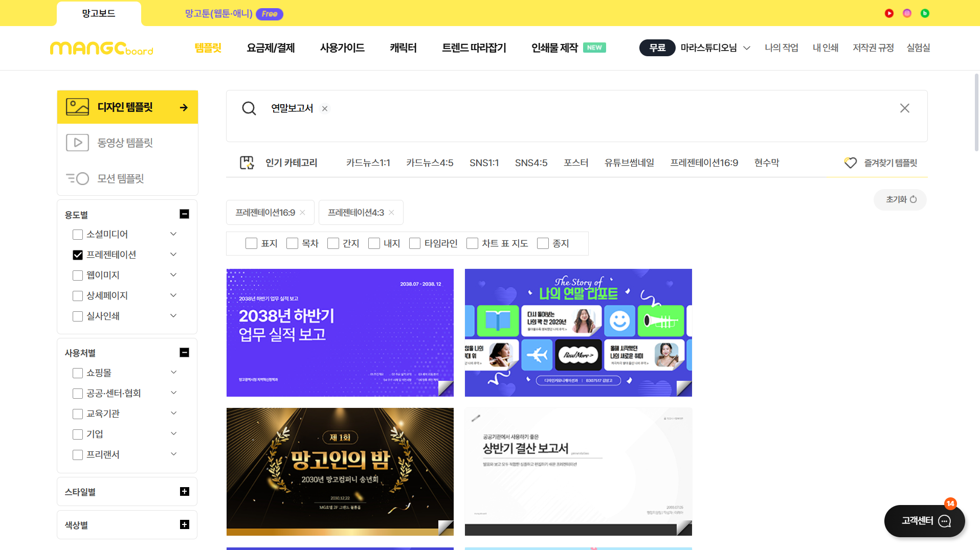Open the 고객센터 chat button

click(x=924, y=521)
